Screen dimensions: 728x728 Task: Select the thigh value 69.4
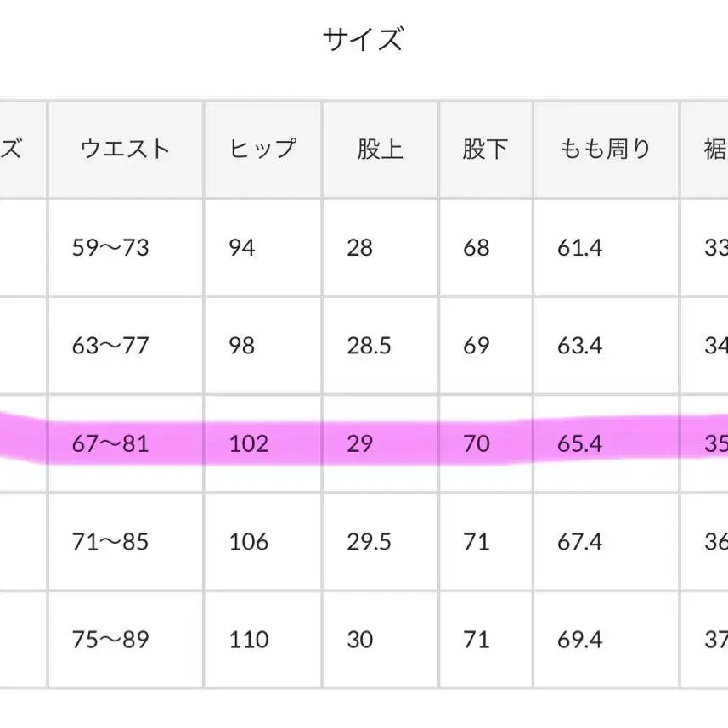point(580,639)
